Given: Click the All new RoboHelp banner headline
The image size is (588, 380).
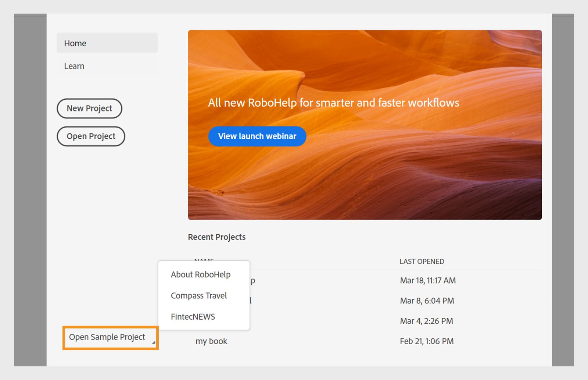Looking at the screenshot, I should click(333, 103).
